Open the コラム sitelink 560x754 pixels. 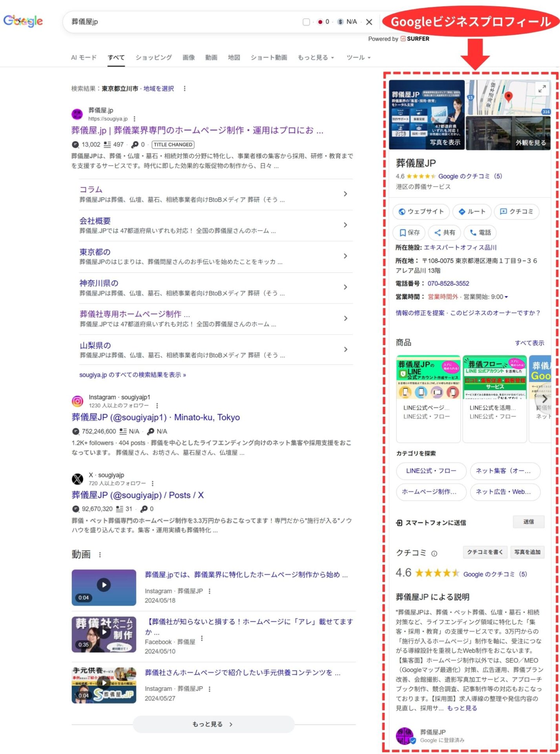pos(91,190)
